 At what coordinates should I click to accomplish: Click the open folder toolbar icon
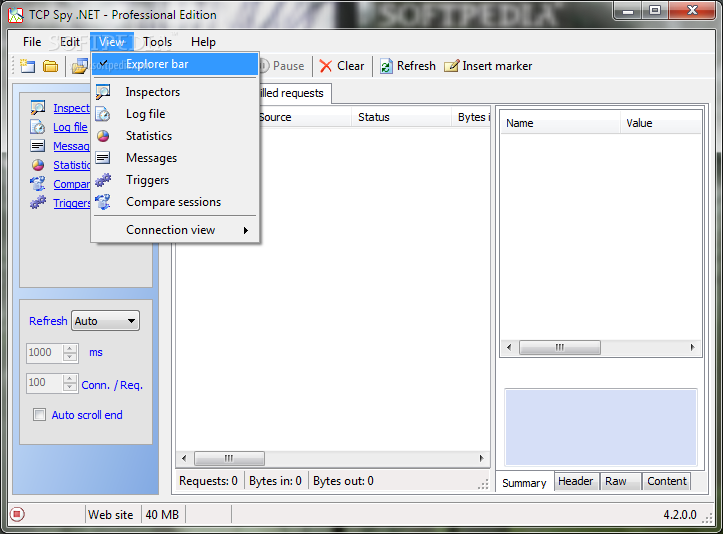point(50,66)
